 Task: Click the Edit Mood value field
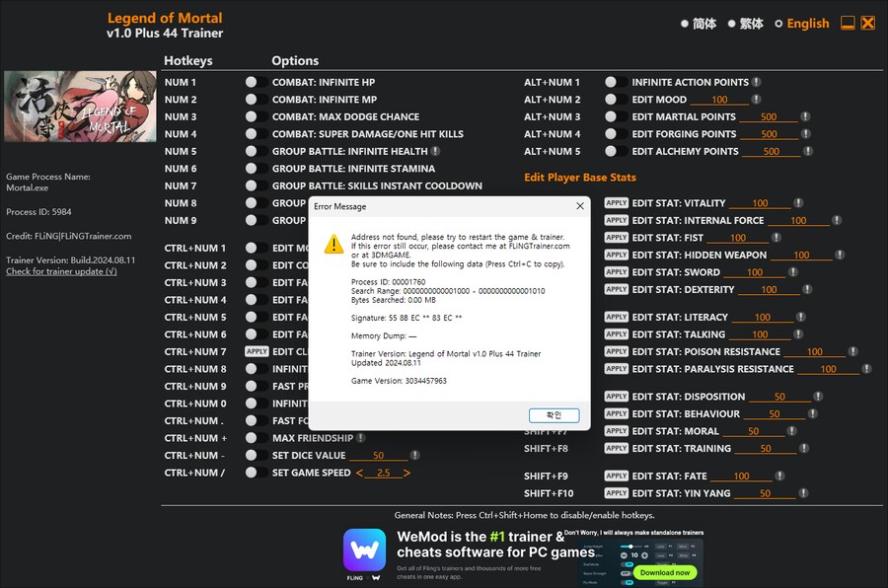click(719, 100)
